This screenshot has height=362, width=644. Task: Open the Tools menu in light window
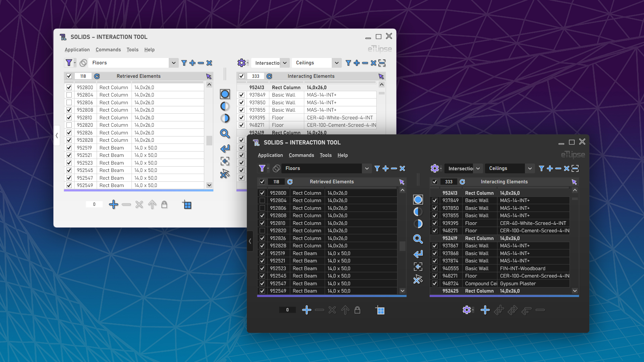click(x=132, y=50)
